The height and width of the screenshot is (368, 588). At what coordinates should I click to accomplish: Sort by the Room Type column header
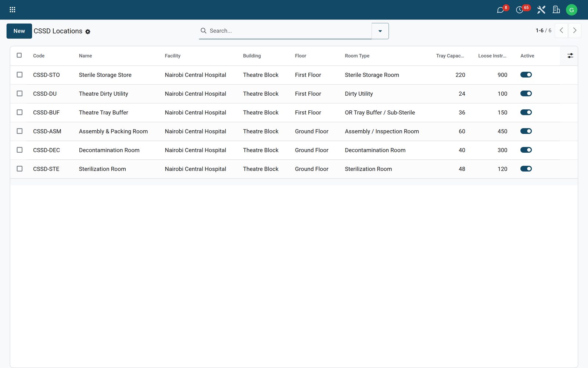pyautogui.click(x=357, y=56)
